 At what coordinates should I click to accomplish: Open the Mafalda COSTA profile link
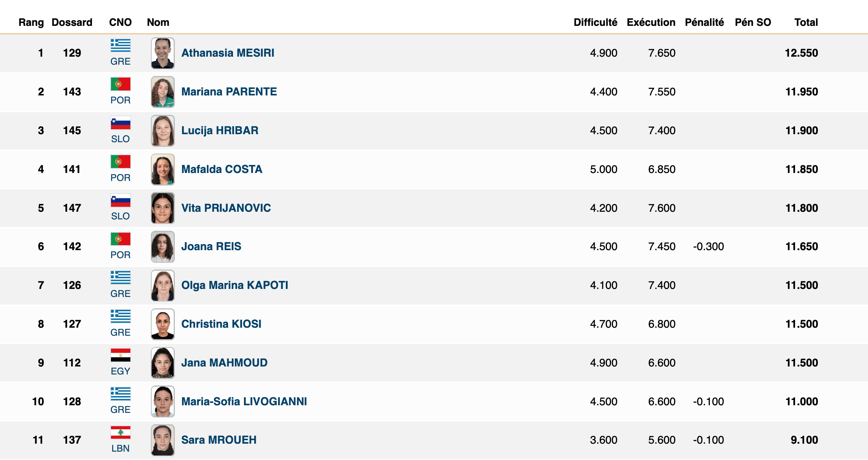click(222, 169)
